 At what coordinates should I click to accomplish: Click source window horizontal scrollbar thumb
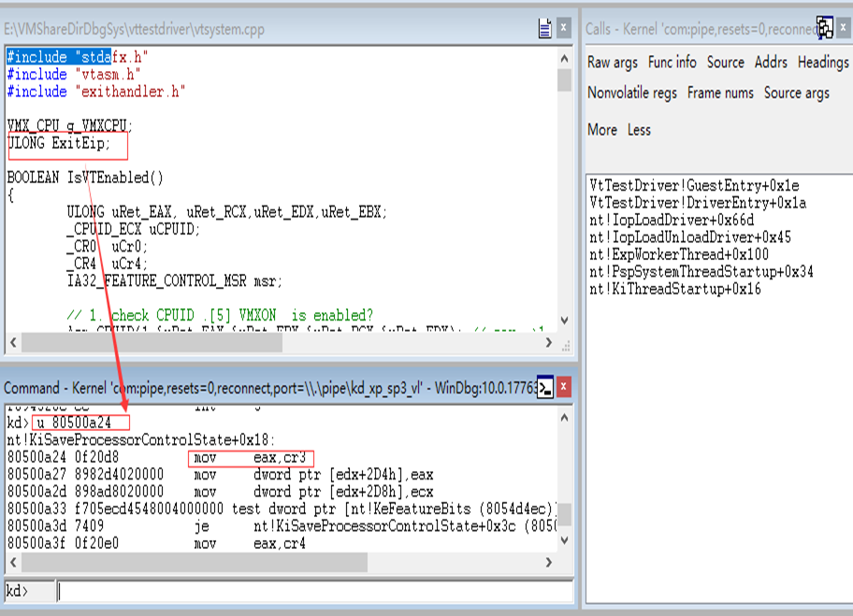coord(152,342)
